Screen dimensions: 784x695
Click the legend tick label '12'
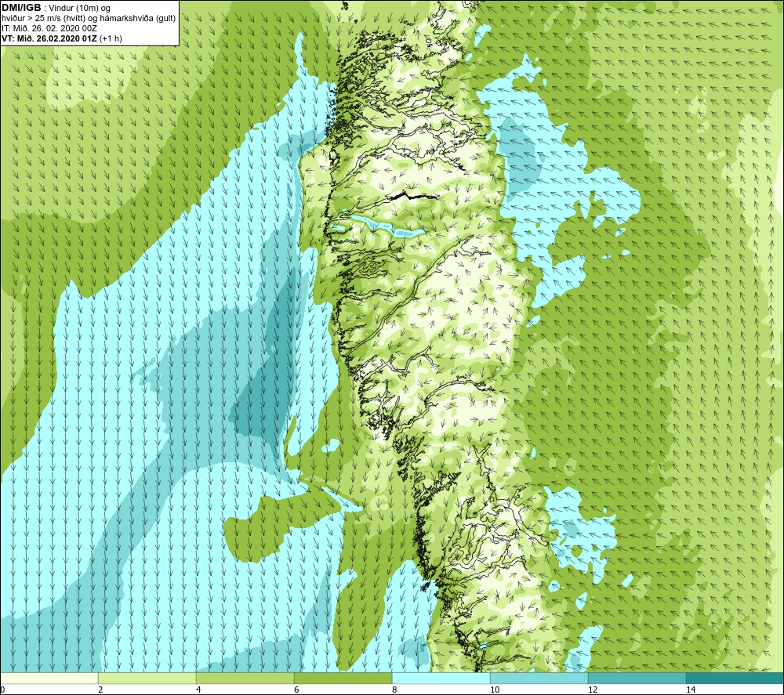click(593, 690)
